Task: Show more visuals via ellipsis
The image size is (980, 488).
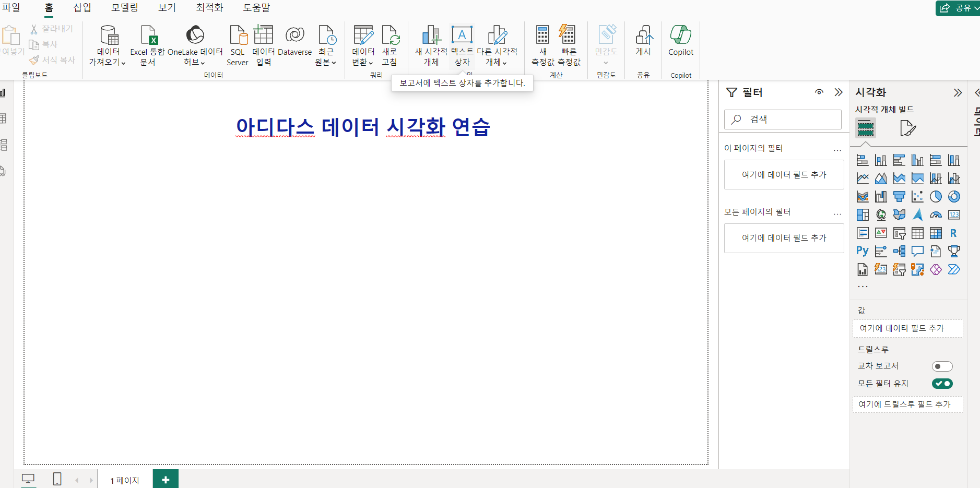Action: pos(863,286)
